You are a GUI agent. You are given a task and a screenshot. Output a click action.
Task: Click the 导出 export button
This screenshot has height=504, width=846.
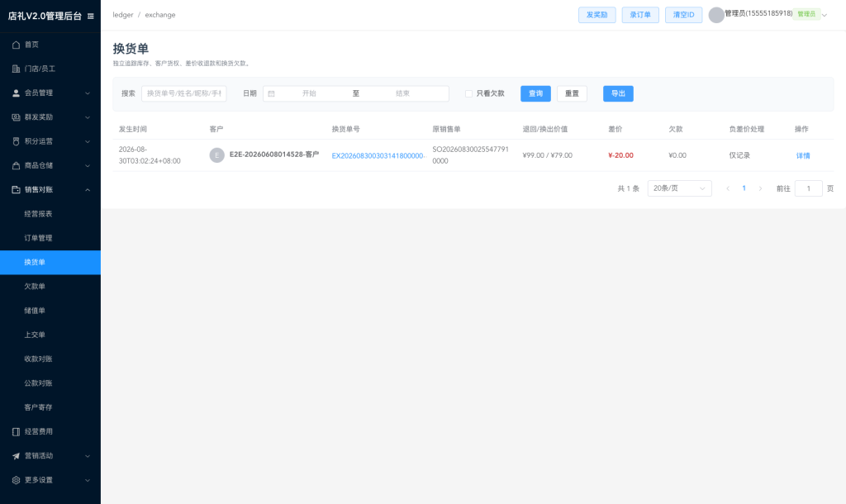(x=618, y=94)
